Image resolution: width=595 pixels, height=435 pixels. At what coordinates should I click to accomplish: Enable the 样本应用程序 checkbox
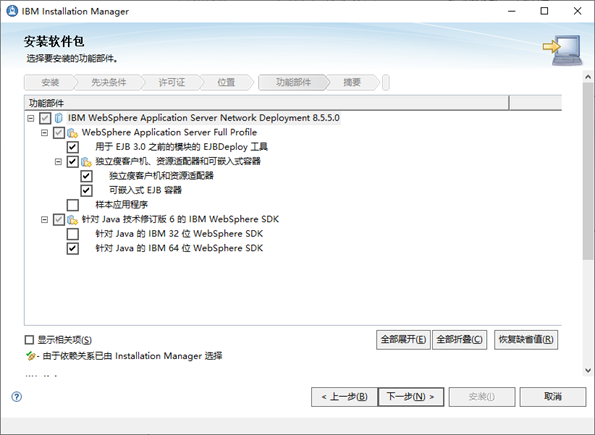coord(72,205)
